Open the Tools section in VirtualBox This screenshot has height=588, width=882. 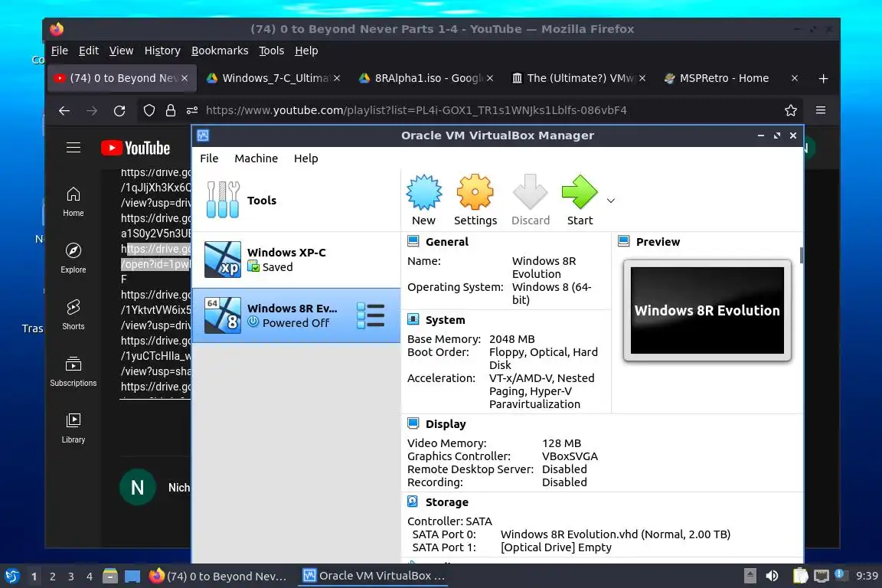(296, 201)
